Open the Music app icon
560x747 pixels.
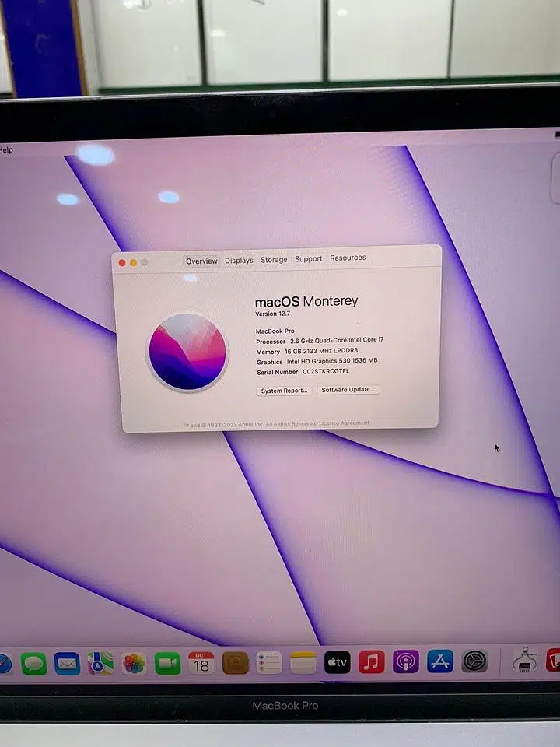click(x=372, y=661)
